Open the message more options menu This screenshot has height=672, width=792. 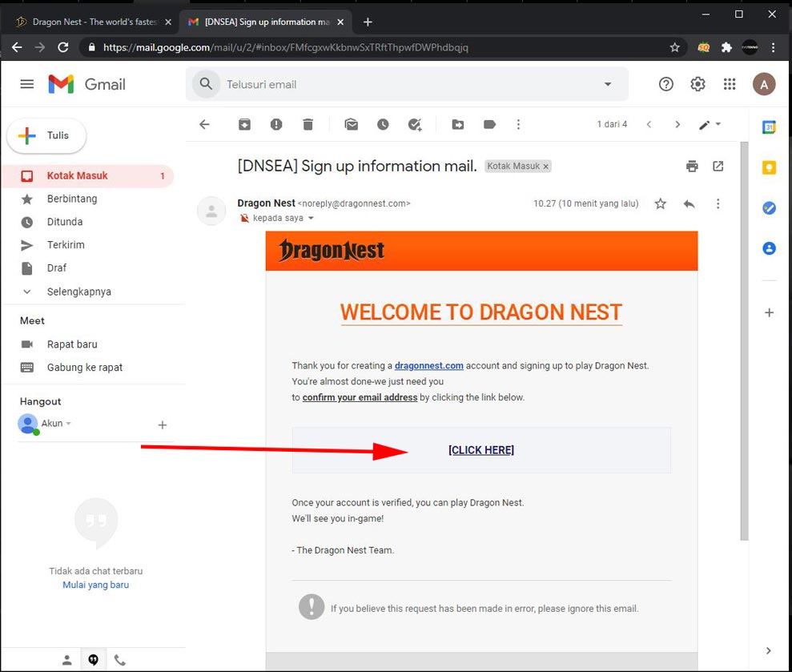tap(718, 203)
